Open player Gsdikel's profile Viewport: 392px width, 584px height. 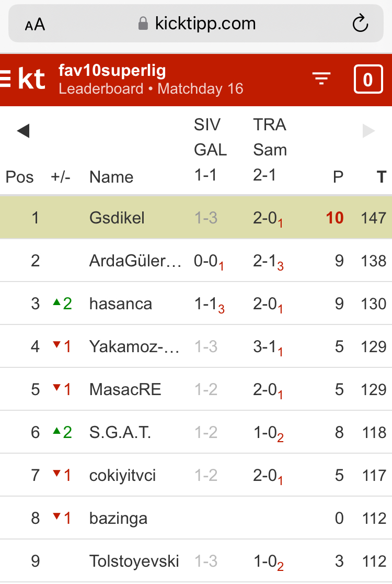coord(117,218)
